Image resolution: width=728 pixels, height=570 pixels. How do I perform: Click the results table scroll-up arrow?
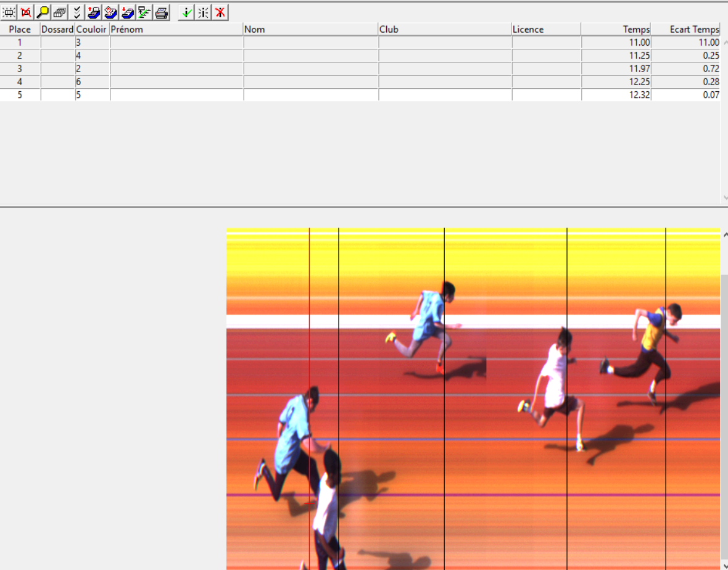pos(725,42)
